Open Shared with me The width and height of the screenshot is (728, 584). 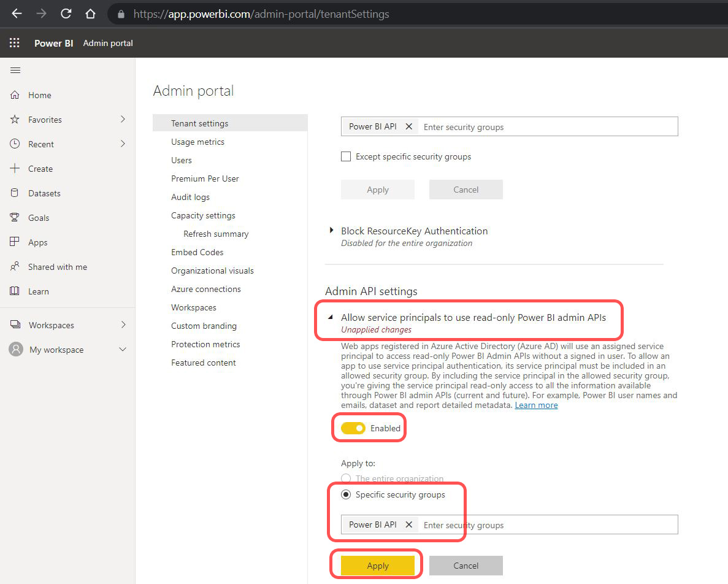coord(57,267)
